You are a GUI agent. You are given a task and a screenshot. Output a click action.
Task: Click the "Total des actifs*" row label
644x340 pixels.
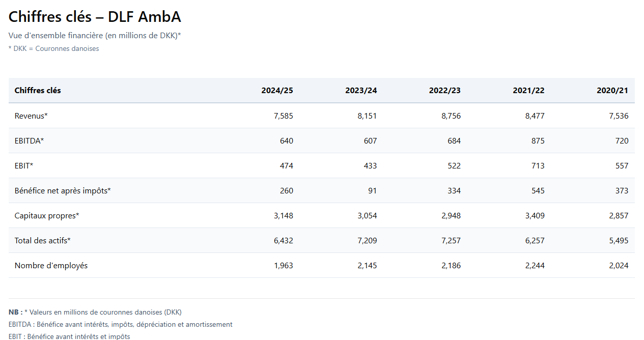coord(42,241)
